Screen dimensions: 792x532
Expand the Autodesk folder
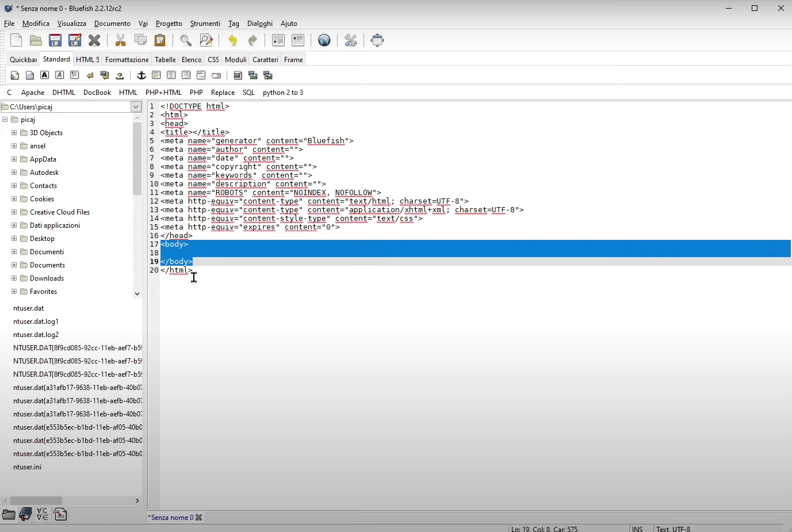coord(14,173)
